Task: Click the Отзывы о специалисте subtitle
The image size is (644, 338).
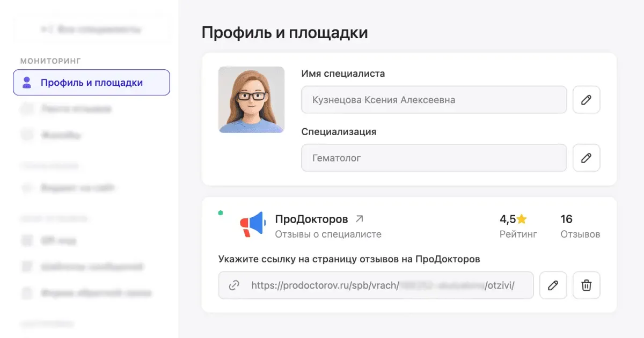Action: (x=328, y=234)
